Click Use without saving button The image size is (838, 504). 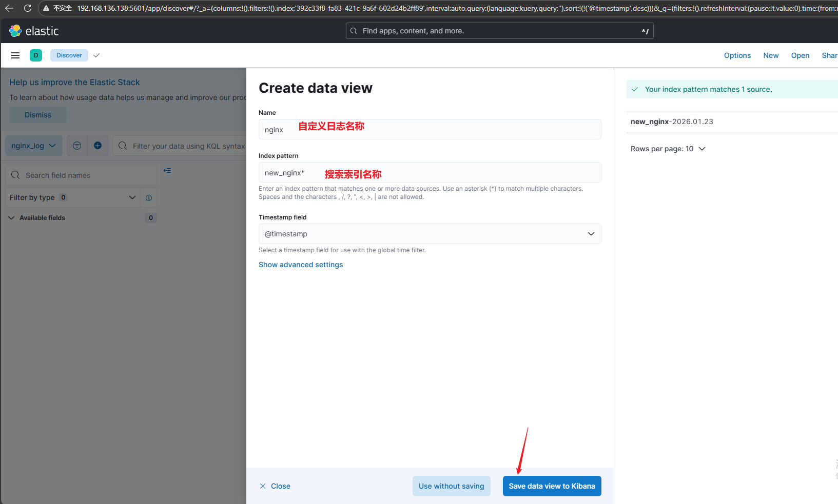tap(451, 486)
